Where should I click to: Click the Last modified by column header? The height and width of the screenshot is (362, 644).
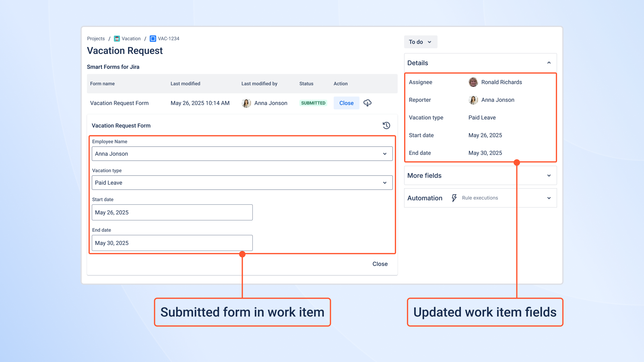coord(260,84)
